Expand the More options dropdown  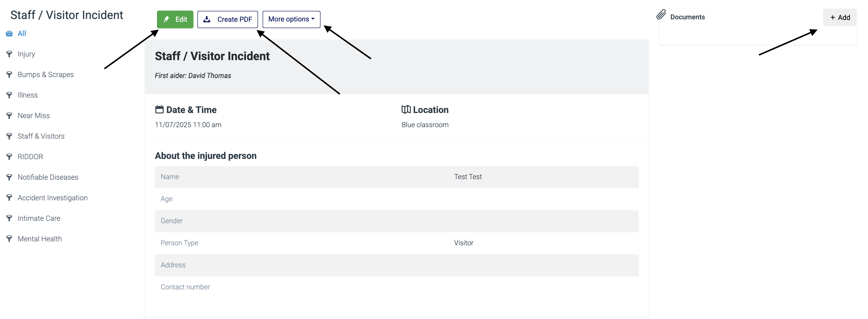click(x=292, y=19)
